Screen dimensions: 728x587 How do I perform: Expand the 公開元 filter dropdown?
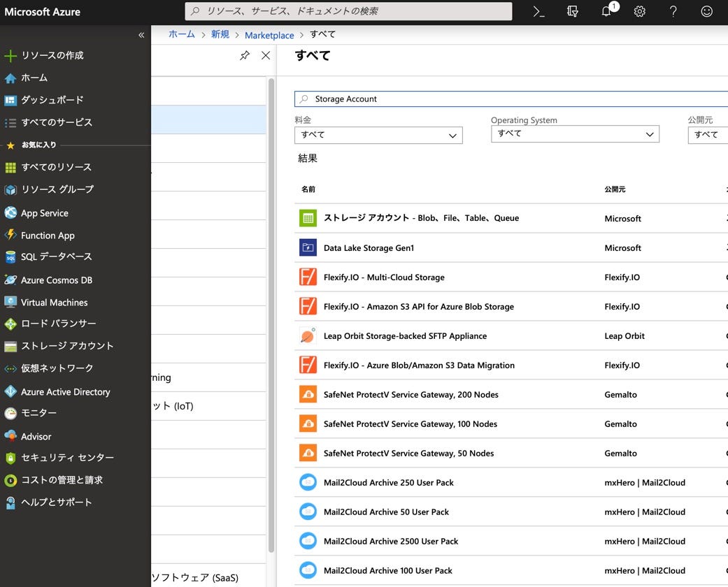coord(708,135)
